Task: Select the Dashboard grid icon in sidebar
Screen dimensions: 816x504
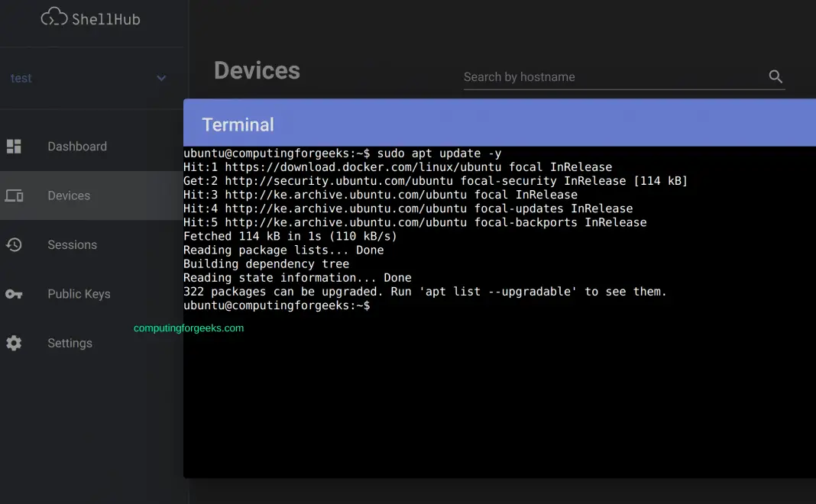Action: click(13, 146)
